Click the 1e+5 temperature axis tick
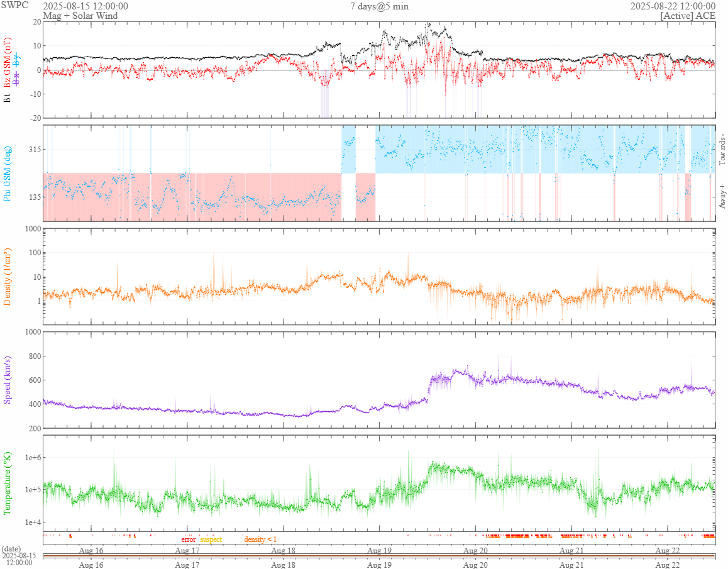Screen dimensions: 728x569 [33, 490]
